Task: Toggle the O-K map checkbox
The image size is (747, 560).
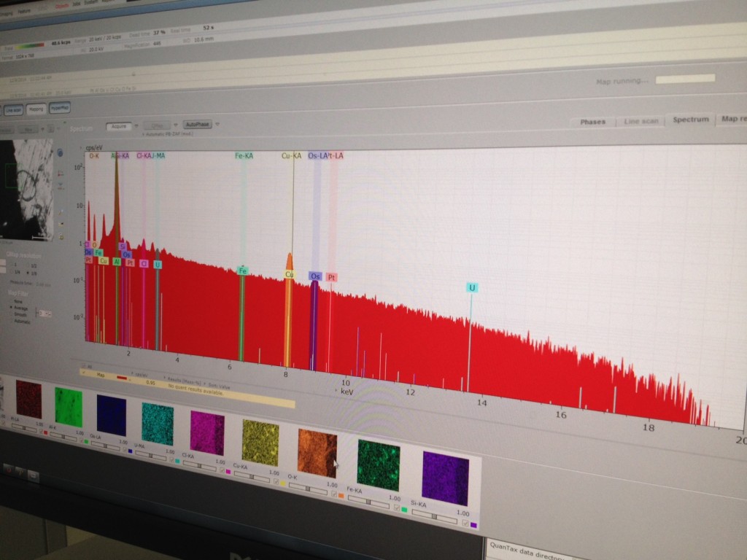Action: (x=334, y=494)
